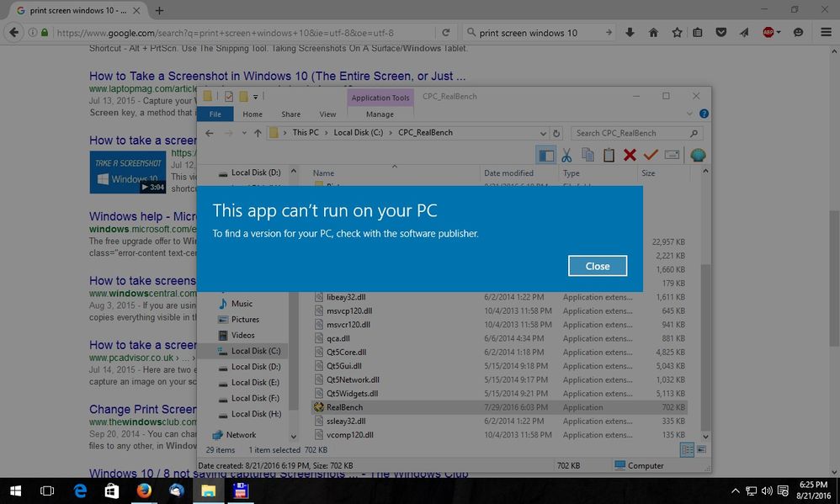Click Firefox page vertical scrollbar

[x=834, y=278]
